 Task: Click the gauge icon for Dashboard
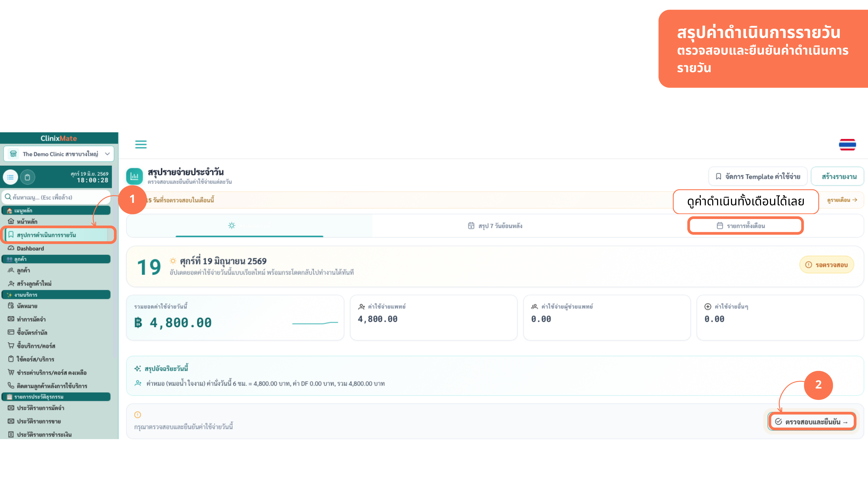11,248
